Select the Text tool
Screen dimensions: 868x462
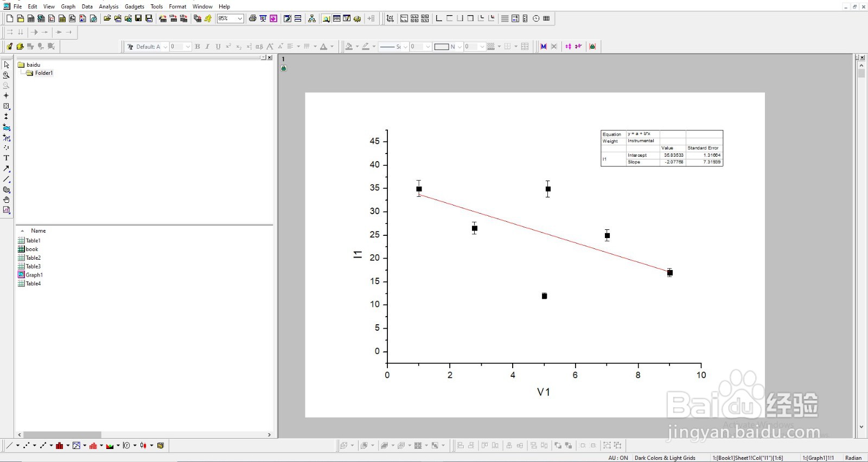[x=7, y=158]
